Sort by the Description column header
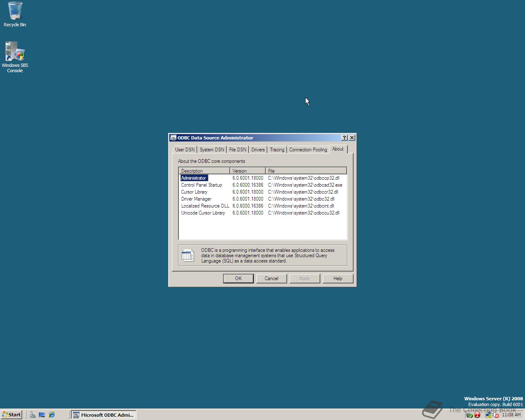The width and height of the screenshot is (525, 420). tap(204, 171)
